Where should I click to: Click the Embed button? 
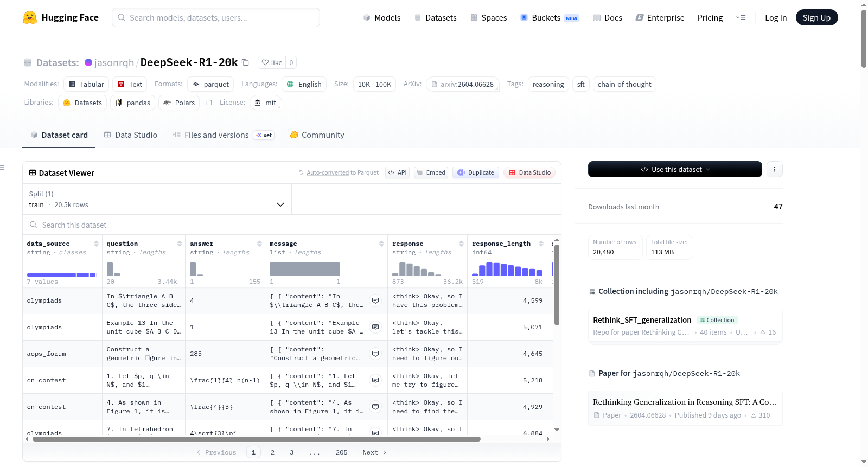tap(430, 172)
